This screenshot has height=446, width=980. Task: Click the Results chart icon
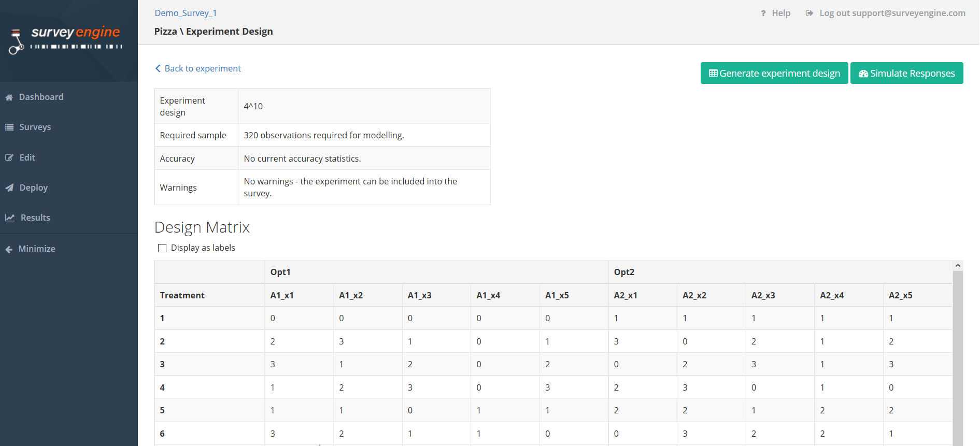pos(10,218)
